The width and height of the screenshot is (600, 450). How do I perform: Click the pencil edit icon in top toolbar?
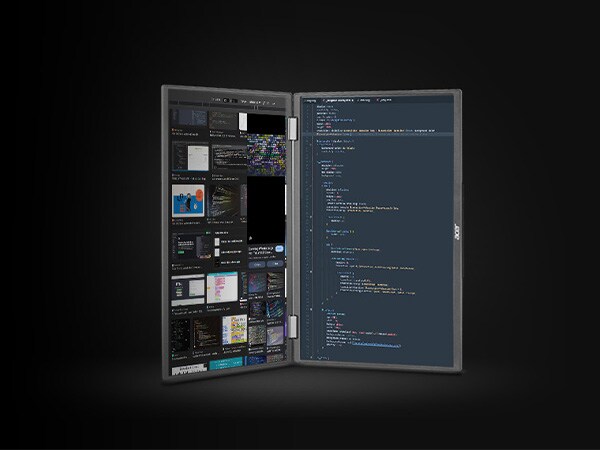pyautogui.click(x=264, y=103)
